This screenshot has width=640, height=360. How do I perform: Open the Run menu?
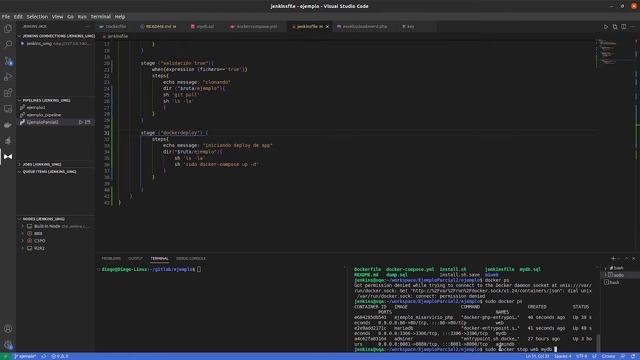82,17
